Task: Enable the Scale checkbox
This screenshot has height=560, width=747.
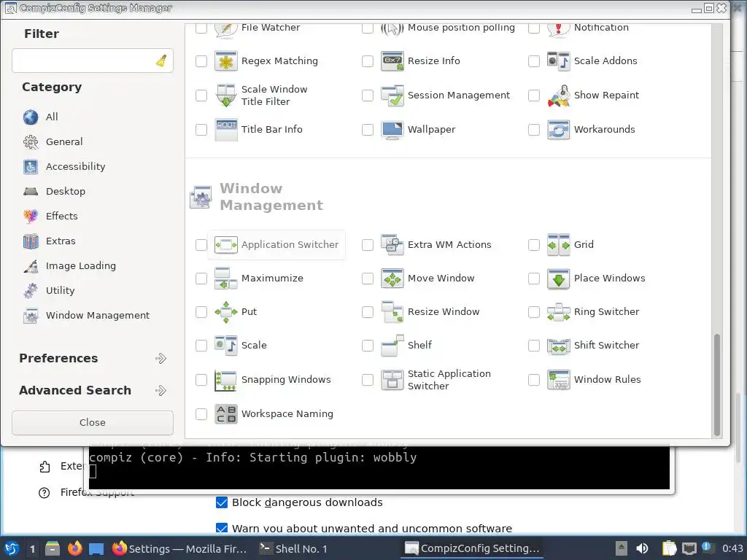Action: click(201, 345)
